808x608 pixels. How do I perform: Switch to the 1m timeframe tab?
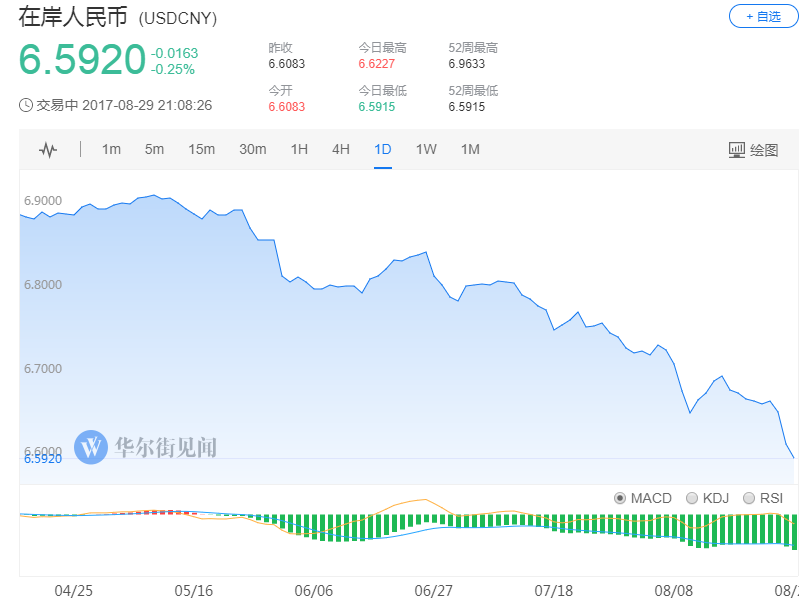point(111,149)
